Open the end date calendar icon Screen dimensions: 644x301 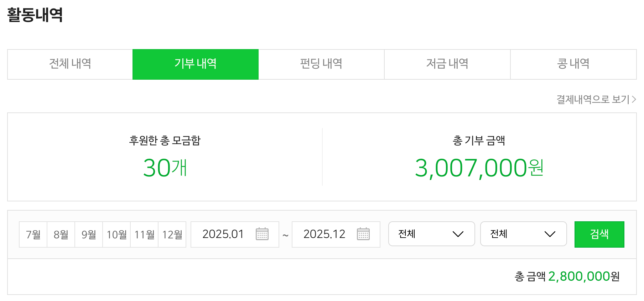point(363,234)
